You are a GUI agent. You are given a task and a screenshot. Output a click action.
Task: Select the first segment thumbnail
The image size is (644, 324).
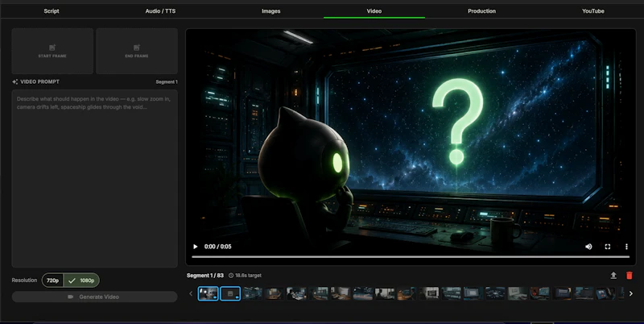(x=208, y=293)
